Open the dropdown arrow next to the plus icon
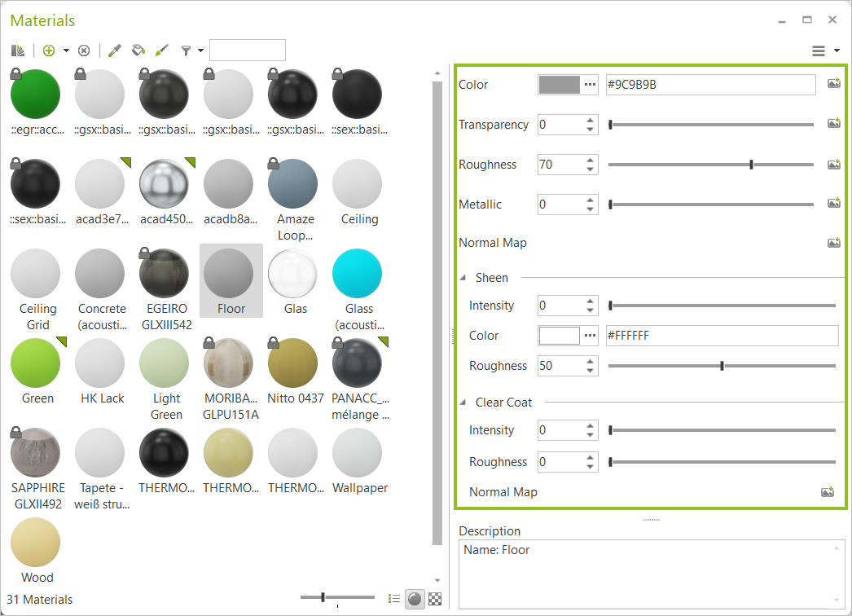The image size is (852, 616). point(67,50)
